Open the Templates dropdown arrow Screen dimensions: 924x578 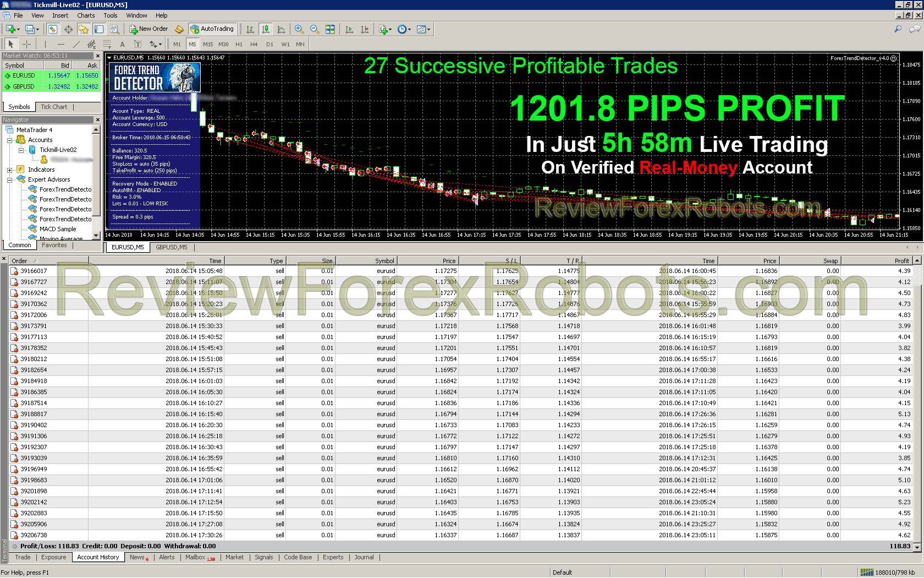428,30
